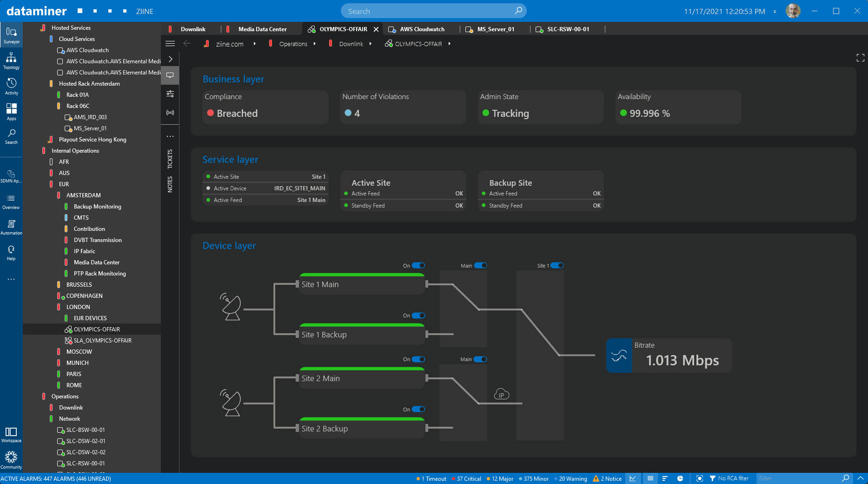Open the TICKETS vertical tab

[170, 159]
